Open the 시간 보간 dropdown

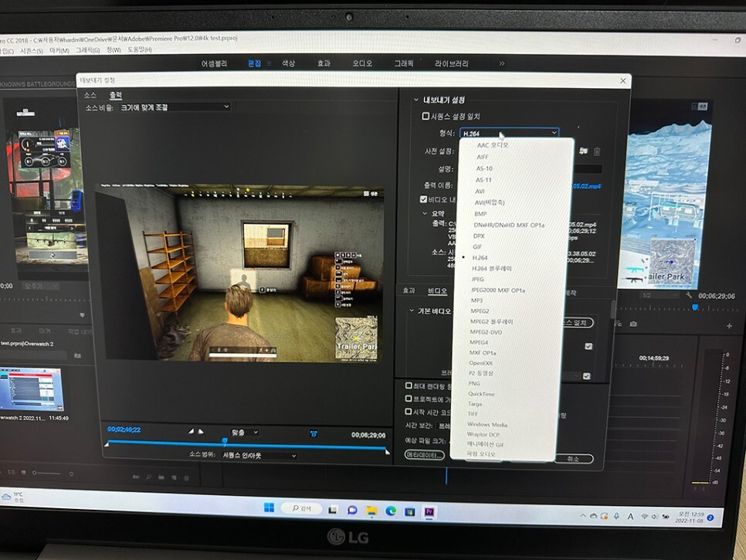point(444,426)
